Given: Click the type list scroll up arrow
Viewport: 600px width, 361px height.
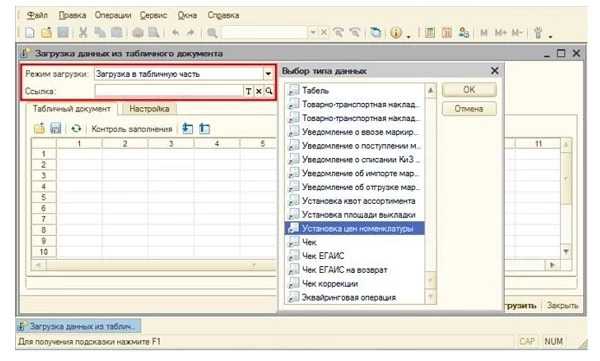Looking at the screenshot, I should coord(430,91).
